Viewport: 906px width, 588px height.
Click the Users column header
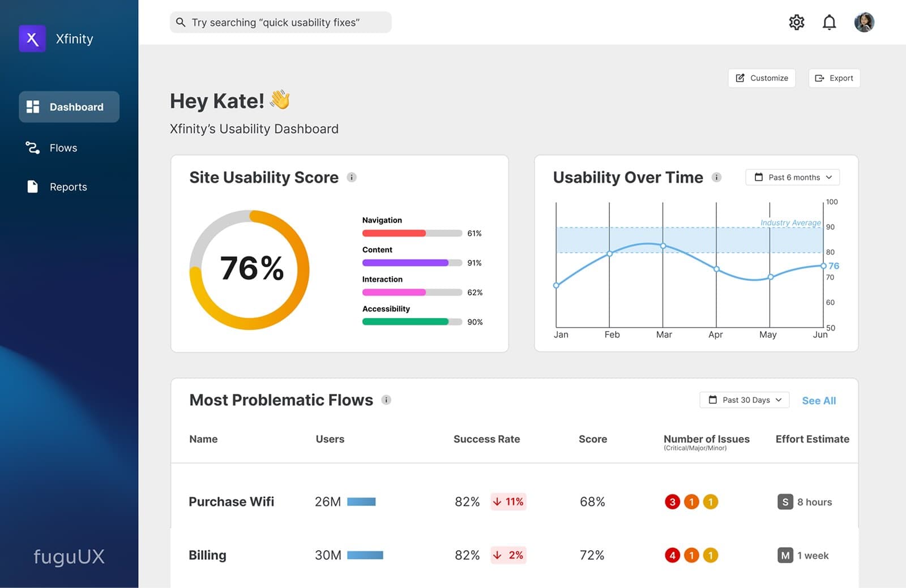tap(330, 439)
